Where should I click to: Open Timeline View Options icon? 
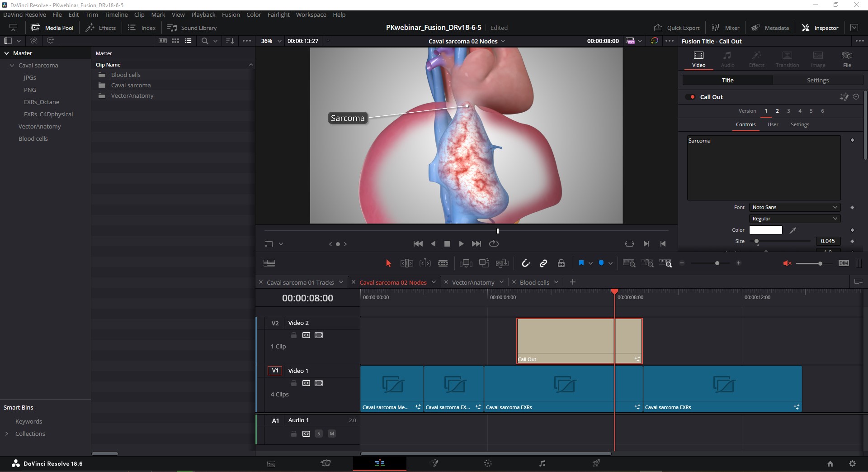[269, 263]
